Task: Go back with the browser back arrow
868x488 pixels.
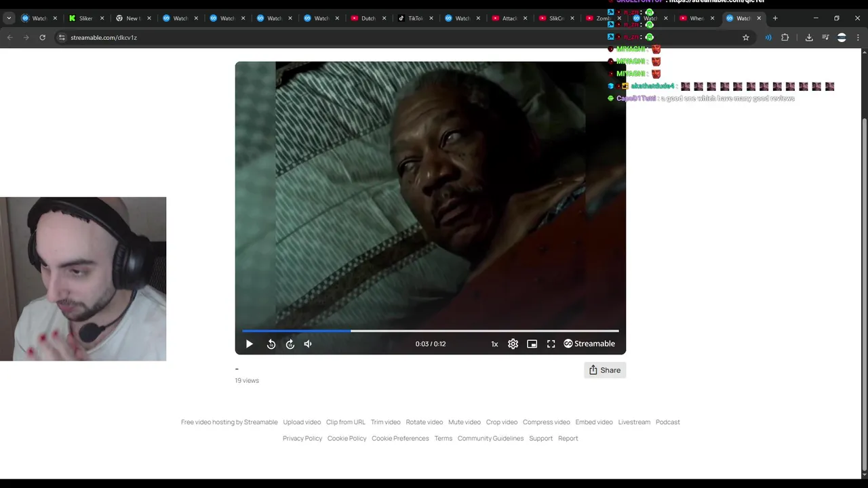Action: click(9, 37)
